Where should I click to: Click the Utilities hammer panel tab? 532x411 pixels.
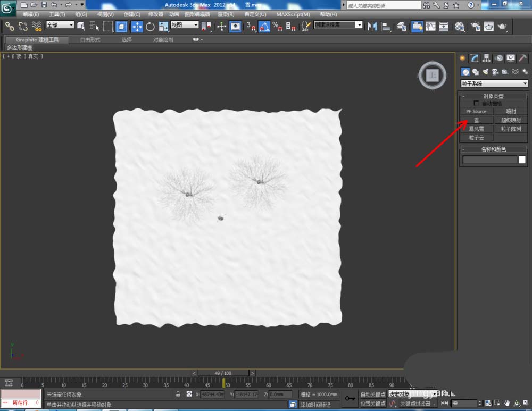point(523,58)
